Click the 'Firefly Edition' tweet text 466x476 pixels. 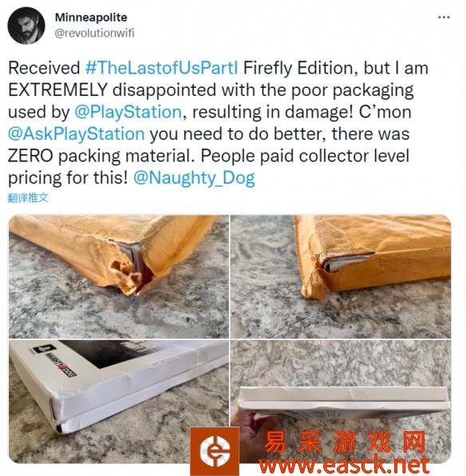click(x=298, y=68)
